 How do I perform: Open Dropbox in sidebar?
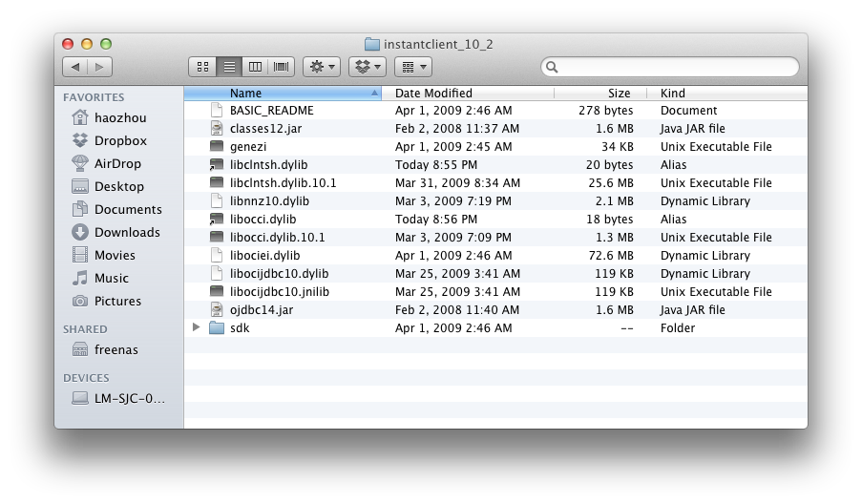(x=119, y=140)
